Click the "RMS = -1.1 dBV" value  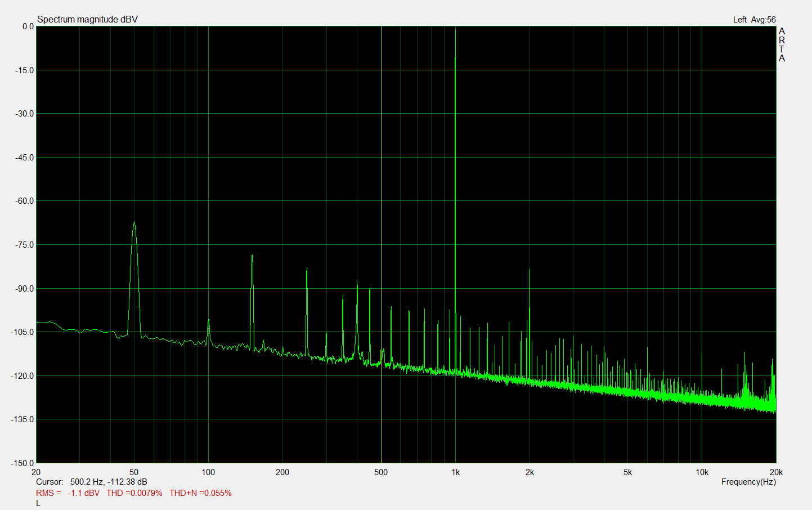pos(68,493)
